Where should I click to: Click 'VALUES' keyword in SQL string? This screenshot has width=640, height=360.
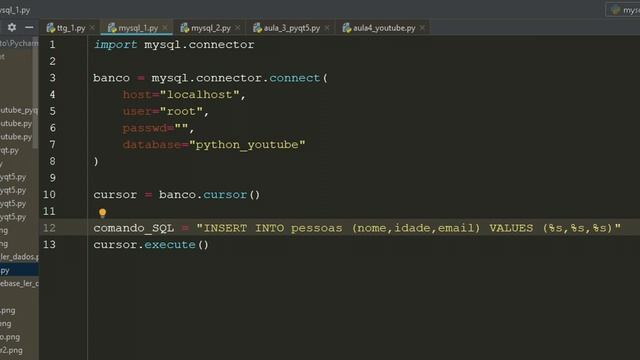[x=511, y=228]
